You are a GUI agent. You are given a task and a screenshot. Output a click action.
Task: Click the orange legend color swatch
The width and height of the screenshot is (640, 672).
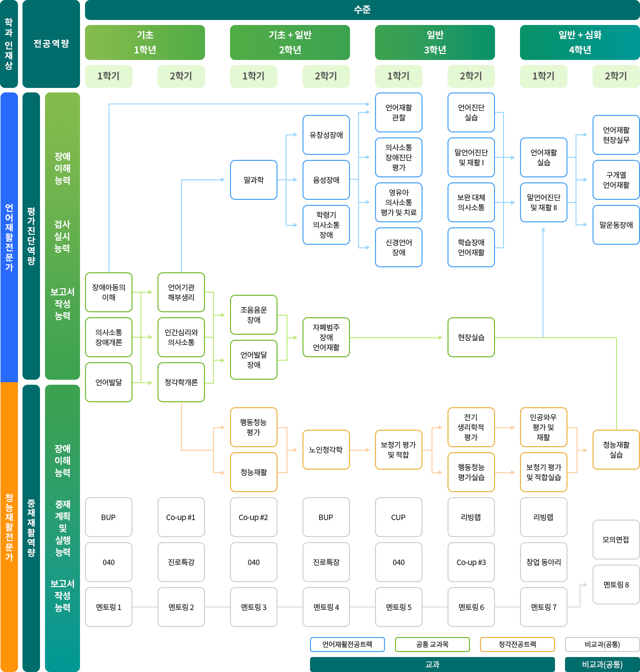[517, 645]
